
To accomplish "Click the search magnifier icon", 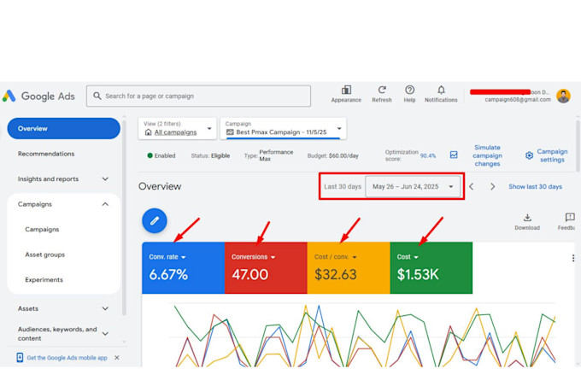I will pos(97,96).
